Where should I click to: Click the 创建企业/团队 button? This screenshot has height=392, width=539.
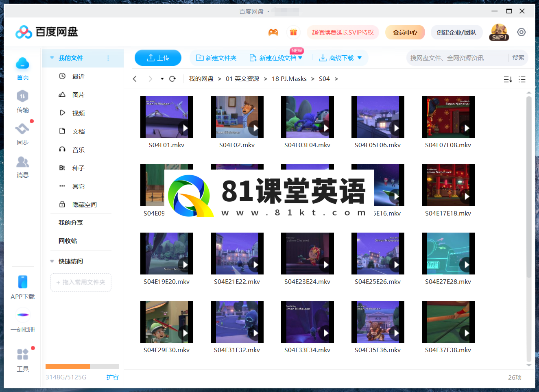pyautogui.click(x=456, y=32)
